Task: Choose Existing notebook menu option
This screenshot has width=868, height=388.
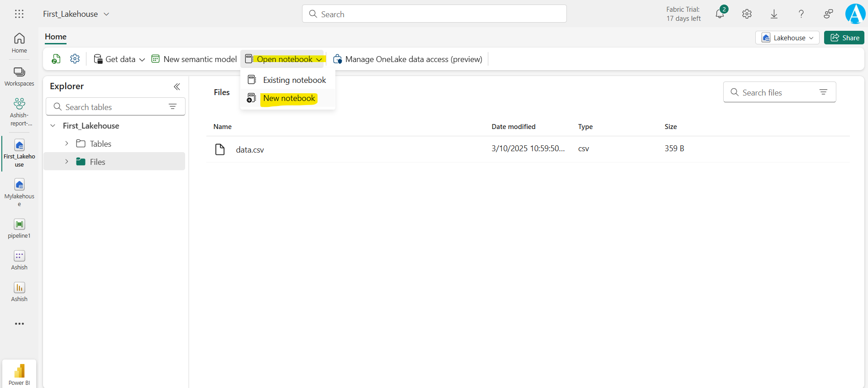Action: 294,80
